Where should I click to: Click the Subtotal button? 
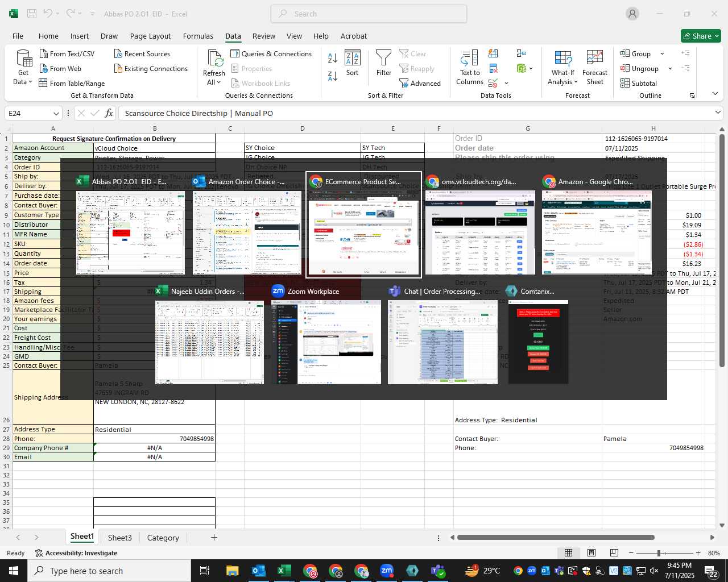(x=638, y=83)
